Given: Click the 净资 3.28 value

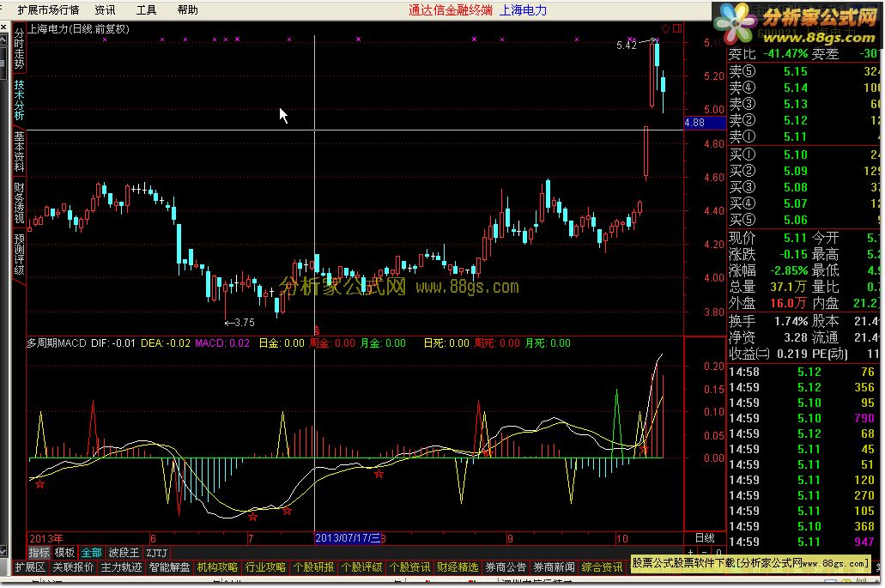Looking at the screenshot, I should [x=795, y=337].
